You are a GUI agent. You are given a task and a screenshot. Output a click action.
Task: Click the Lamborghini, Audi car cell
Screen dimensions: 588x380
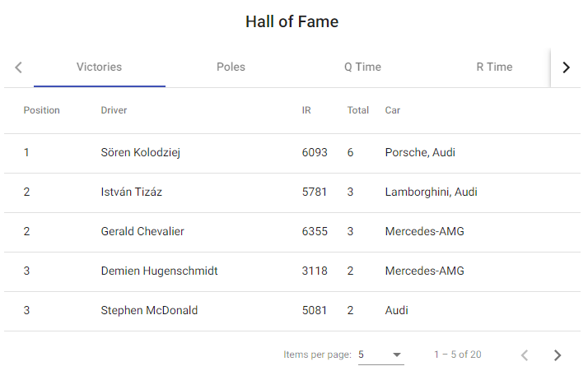click(432, 192)
